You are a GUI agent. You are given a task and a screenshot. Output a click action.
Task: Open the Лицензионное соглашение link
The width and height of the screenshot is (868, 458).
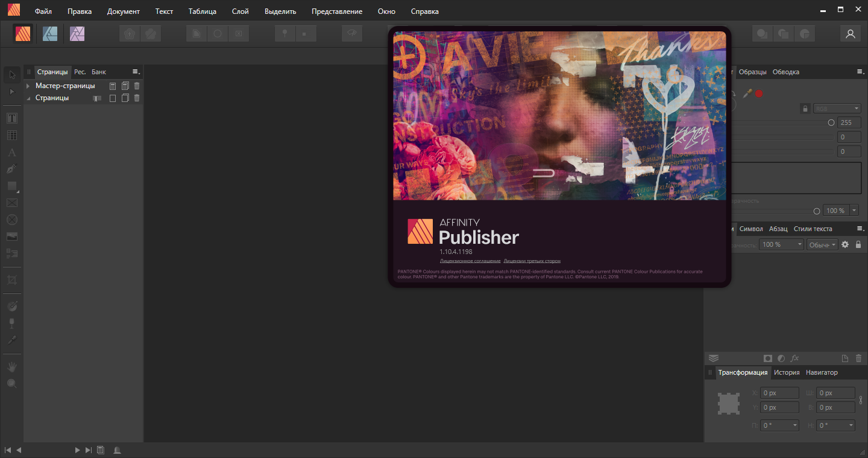tap(470, 261)
